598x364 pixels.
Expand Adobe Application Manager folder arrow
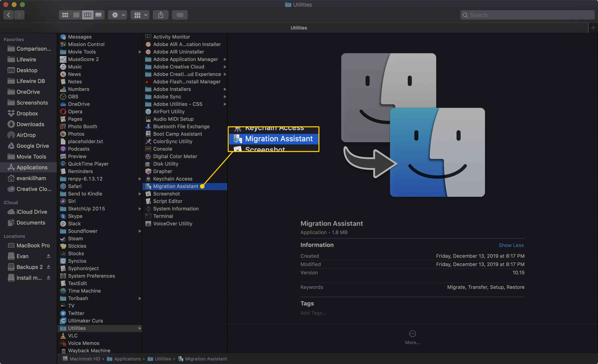(x=225, y=59)
